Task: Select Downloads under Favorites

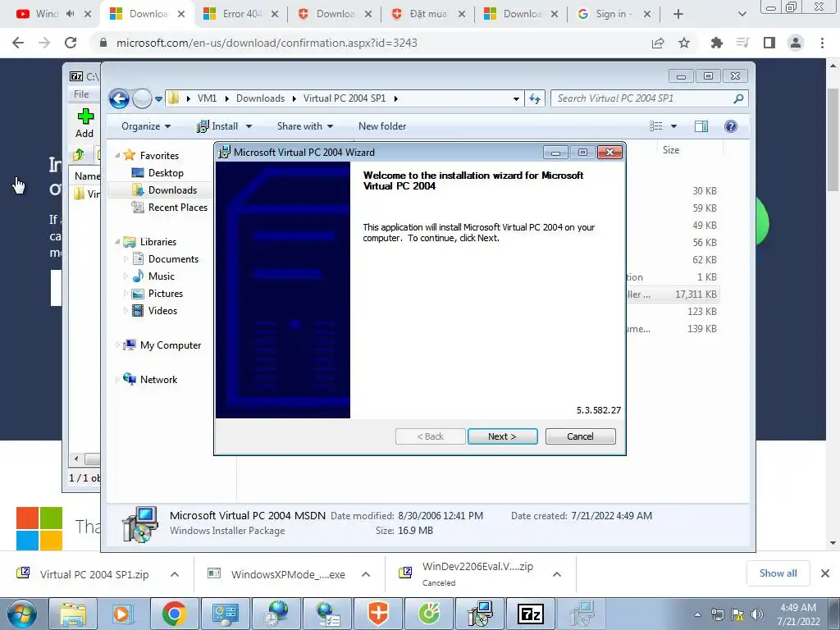Action: coord(172,190)
